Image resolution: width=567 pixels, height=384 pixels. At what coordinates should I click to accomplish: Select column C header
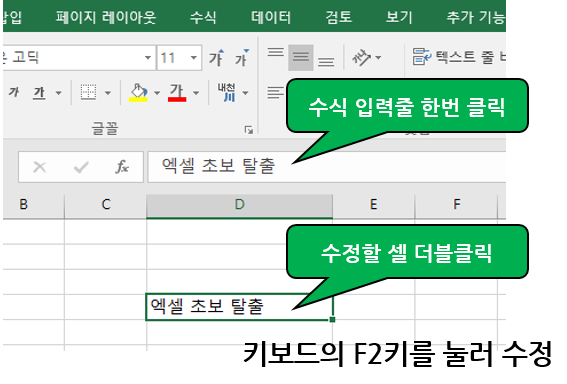pyautogui.click(x=106, y=205)
